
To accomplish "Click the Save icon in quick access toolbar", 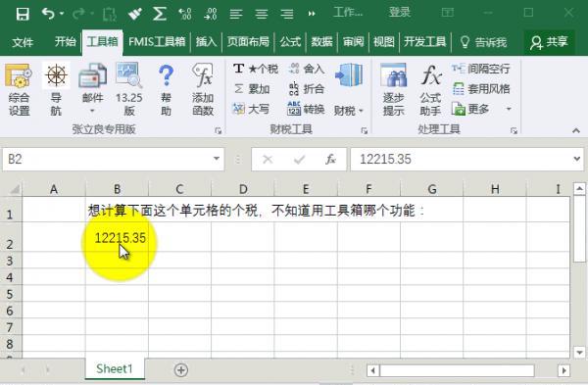I will coord(23,14).
